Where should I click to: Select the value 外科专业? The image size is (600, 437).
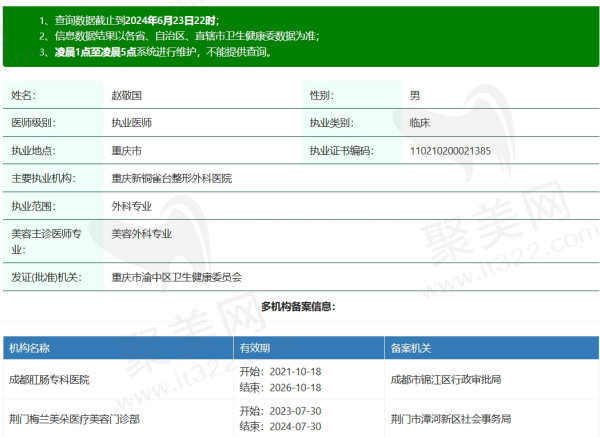point(132,206)
